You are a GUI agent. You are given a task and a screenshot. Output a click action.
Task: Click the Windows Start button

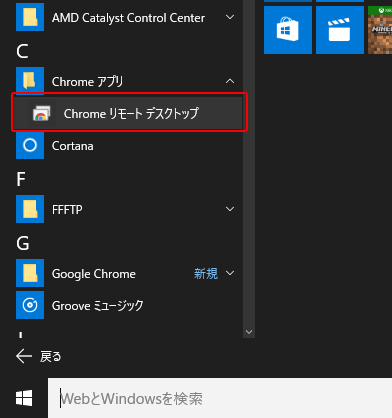tap(24, 398)
